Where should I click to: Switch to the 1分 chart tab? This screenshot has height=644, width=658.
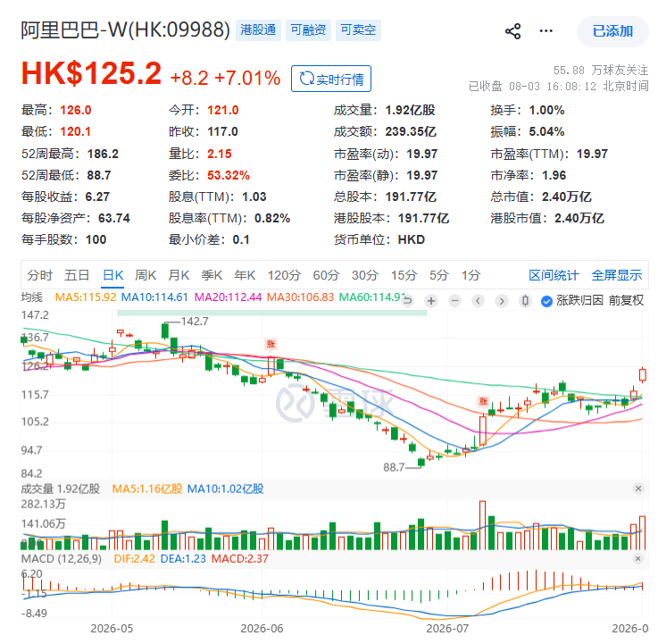pyautogui.click(x=471, y=275)
